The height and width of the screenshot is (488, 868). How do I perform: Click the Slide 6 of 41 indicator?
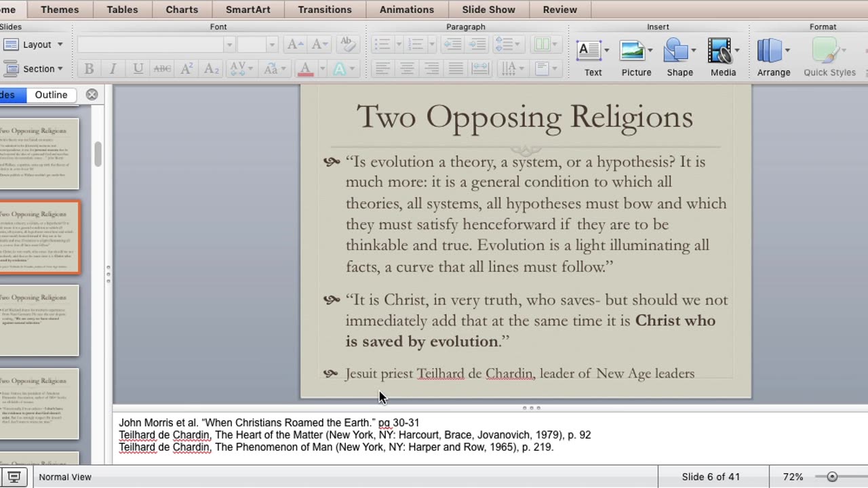coord(711,477)
